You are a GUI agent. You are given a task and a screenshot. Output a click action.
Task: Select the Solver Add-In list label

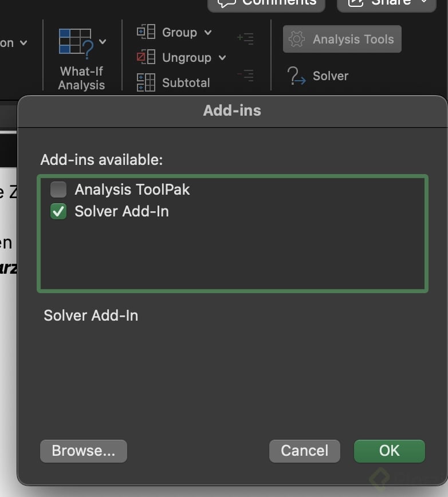121,211
